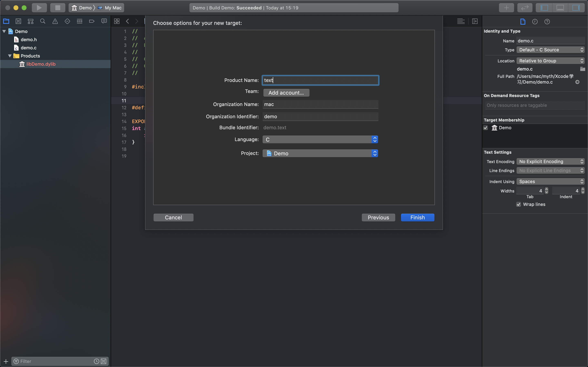588x367 pixels.
Task: Show the Quick Help inspector icon
Action: (547, 22)
